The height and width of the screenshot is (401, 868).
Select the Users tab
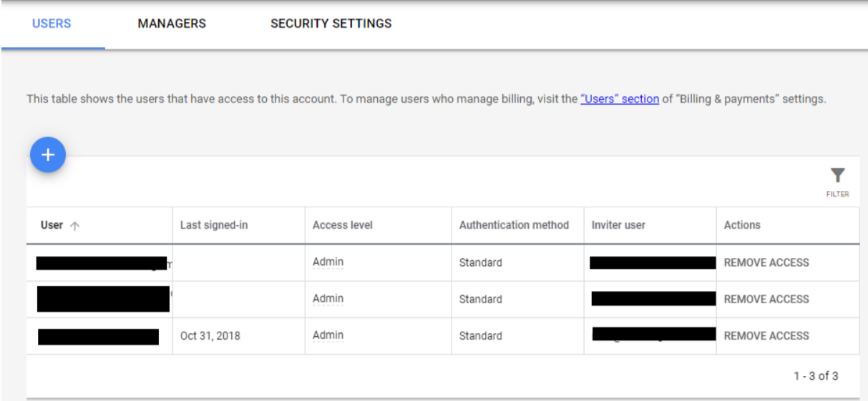[x=52, y=24]
